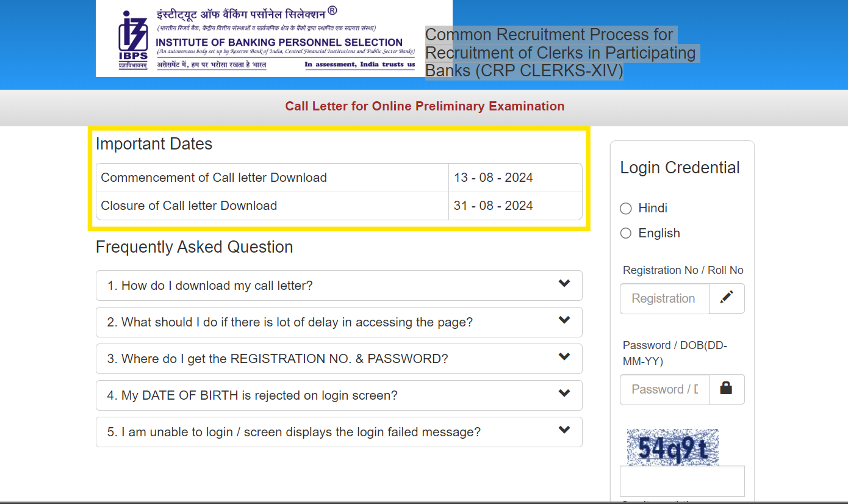Focus the Registration No input field

(664, 298)
